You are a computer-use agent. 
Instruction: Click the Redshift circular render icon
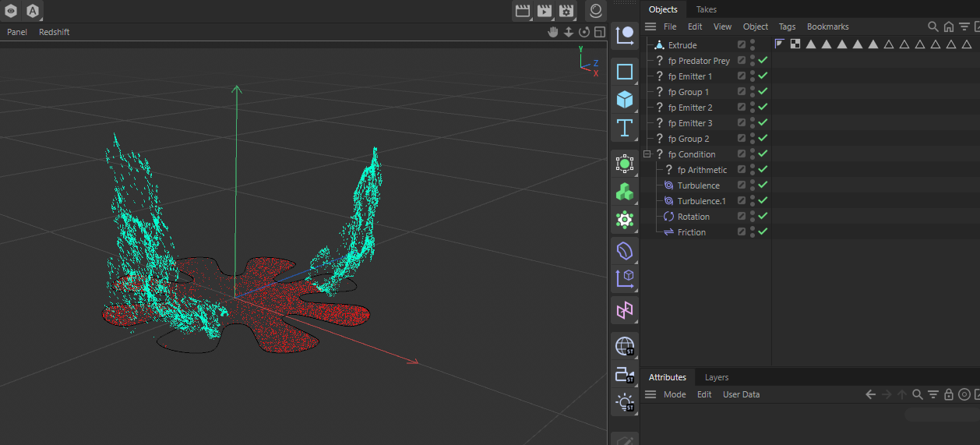coord(595,11)
